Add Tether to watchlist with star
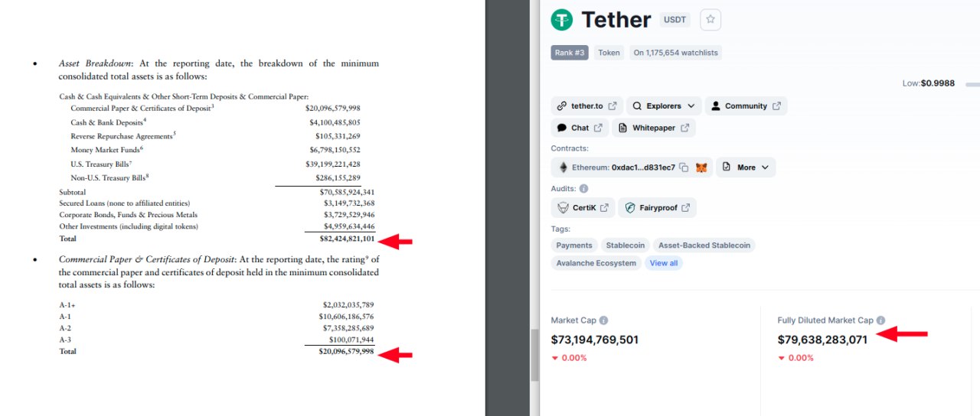The image size is (980, 416). tap(710, 20)
